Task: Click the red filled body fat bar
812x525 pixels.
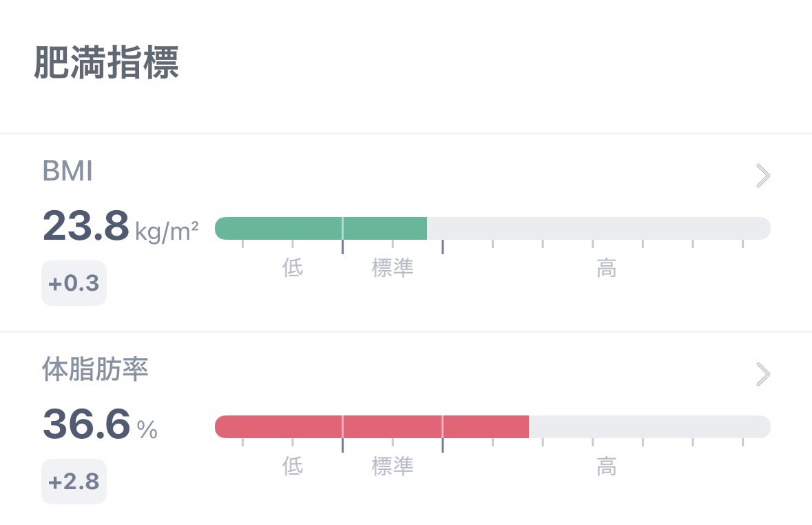Action: coord(372,426)
